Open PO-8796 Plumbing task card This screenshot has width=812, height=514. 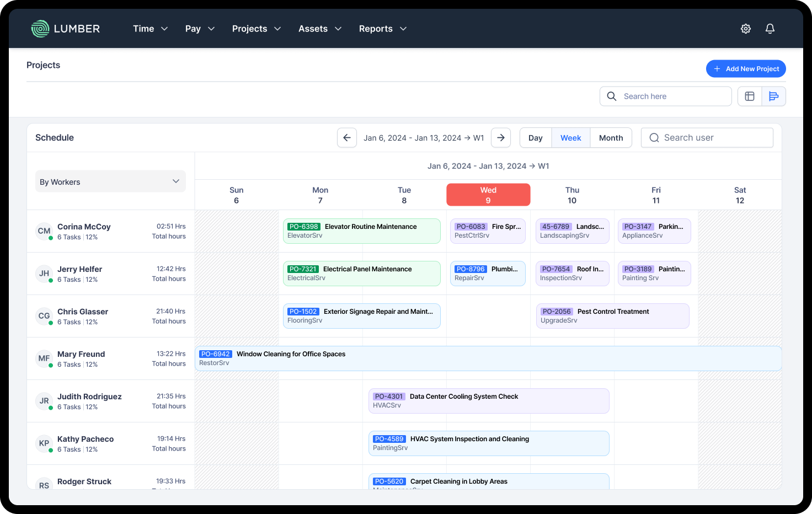coord(488,274)
